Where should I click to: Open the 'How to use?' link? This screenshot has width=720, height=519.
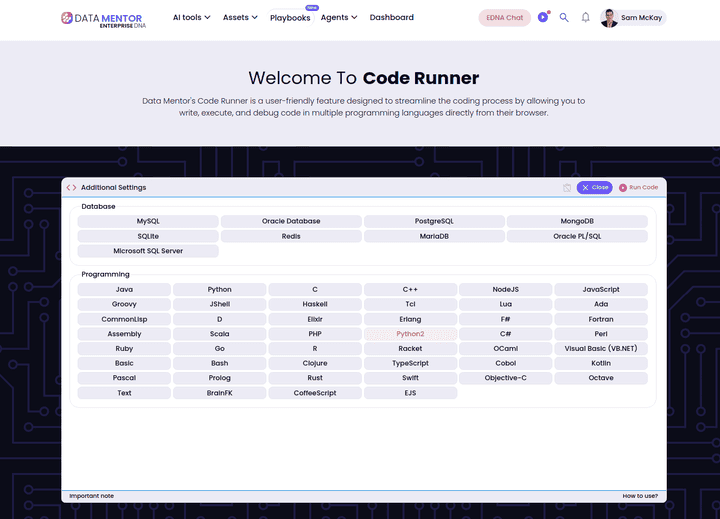pos(640,496)
